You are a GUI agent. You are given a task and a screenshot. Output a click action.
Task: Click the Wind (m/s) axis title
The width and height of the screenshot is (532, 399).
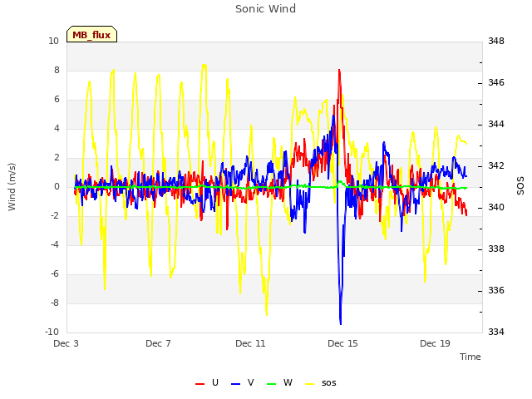pyautogui.click(x=12, y=187)
